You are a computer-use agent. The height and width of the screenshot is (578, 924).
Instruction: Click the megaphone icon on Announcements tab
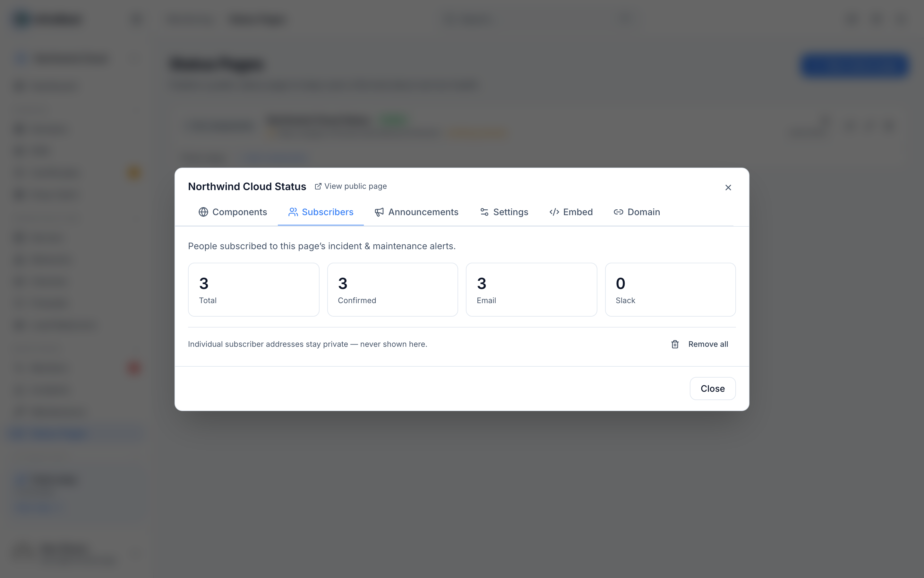pyautogui.click(x=379, y=212)
